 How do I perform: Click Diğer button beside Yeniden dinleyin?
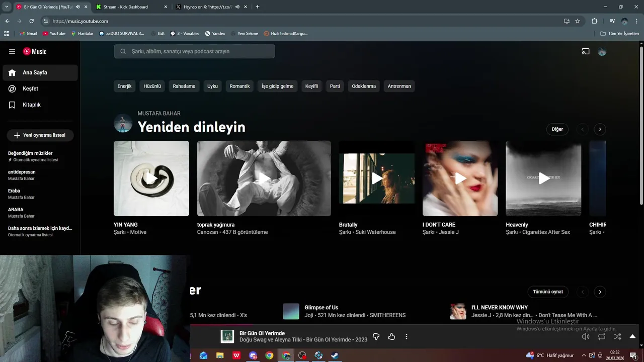coord(557,129)
